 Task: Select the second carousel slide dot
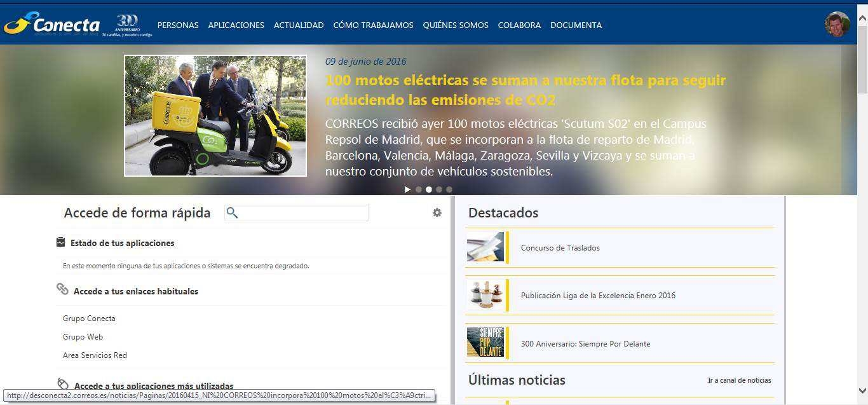429,189
